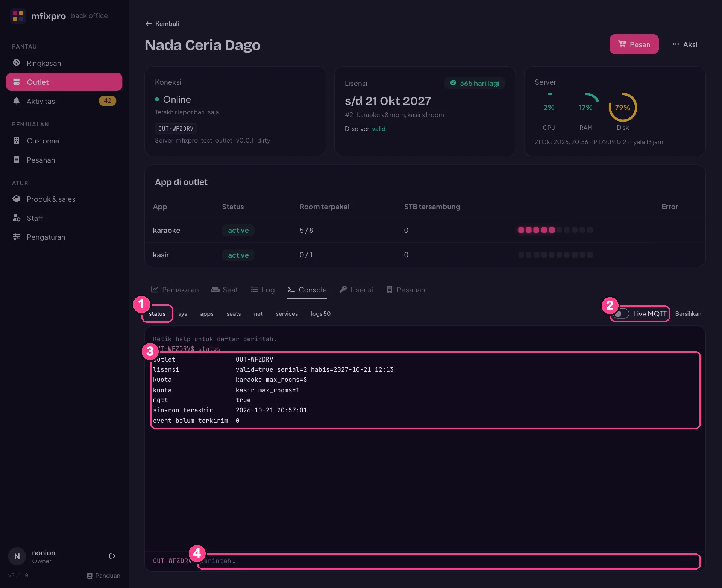Open the Aksi actions menu
The image size is (722, 588).
pos(685,44)
